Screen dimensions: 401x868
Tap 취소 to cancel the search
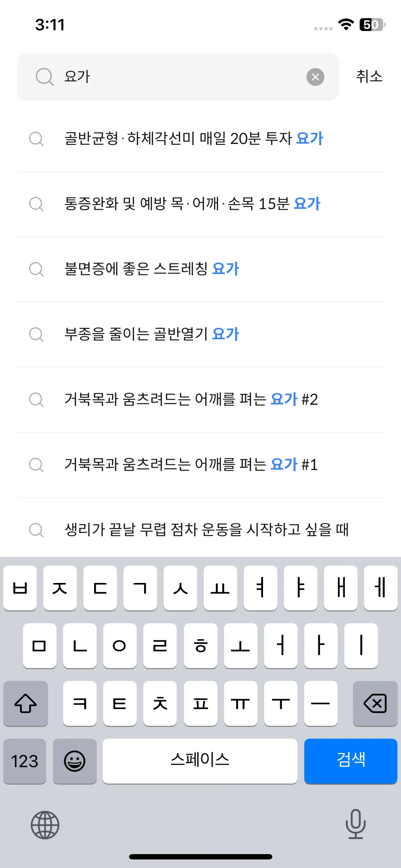point(369,77)
